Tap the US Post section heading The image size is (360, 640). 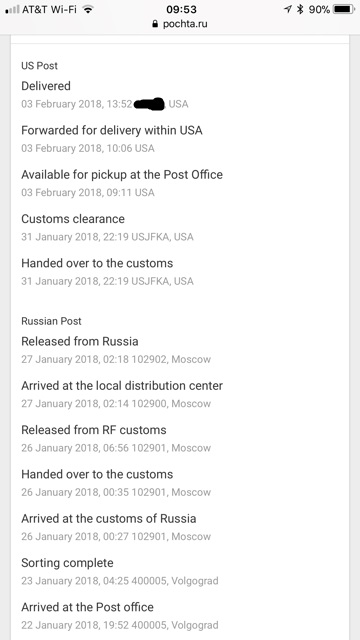[x=40, y=66]
